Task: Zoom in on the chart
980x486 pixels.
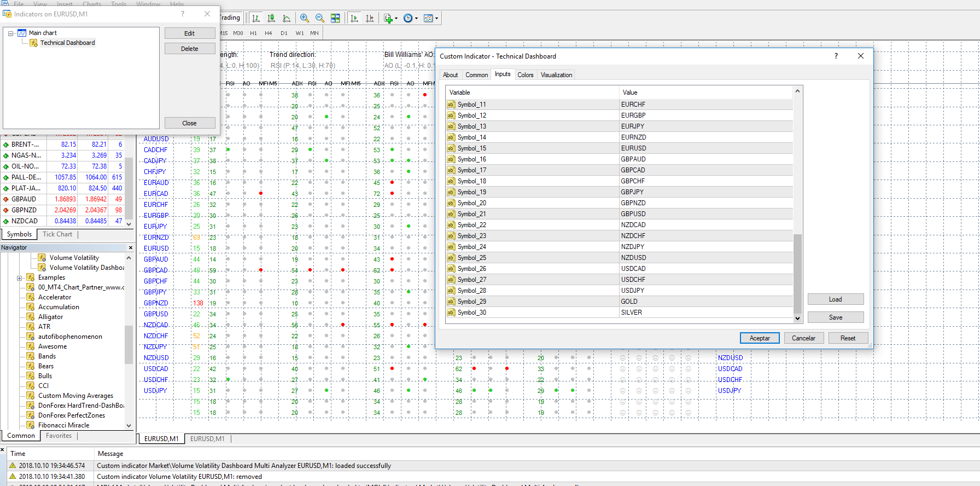Action: tap(305, 18)
